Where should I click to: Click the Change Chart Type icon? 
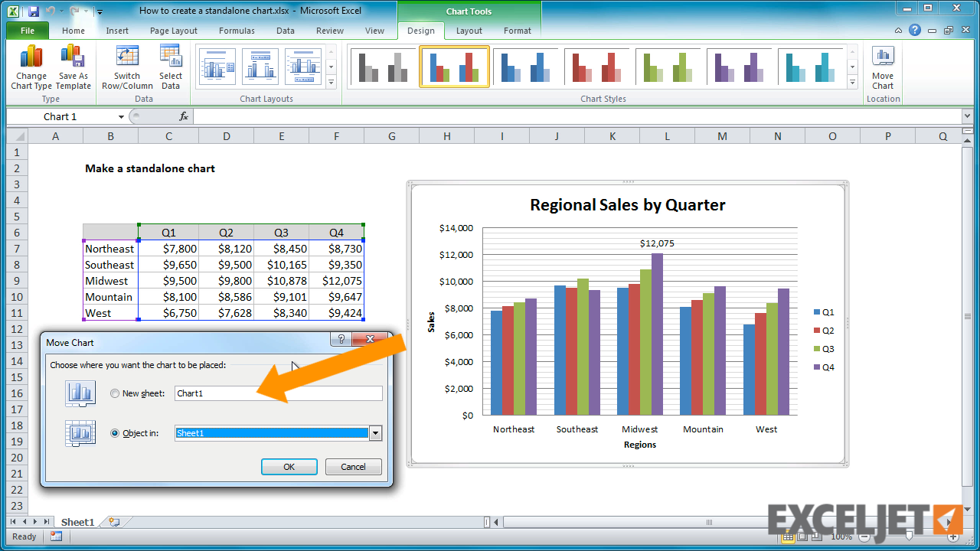[31, 58]
